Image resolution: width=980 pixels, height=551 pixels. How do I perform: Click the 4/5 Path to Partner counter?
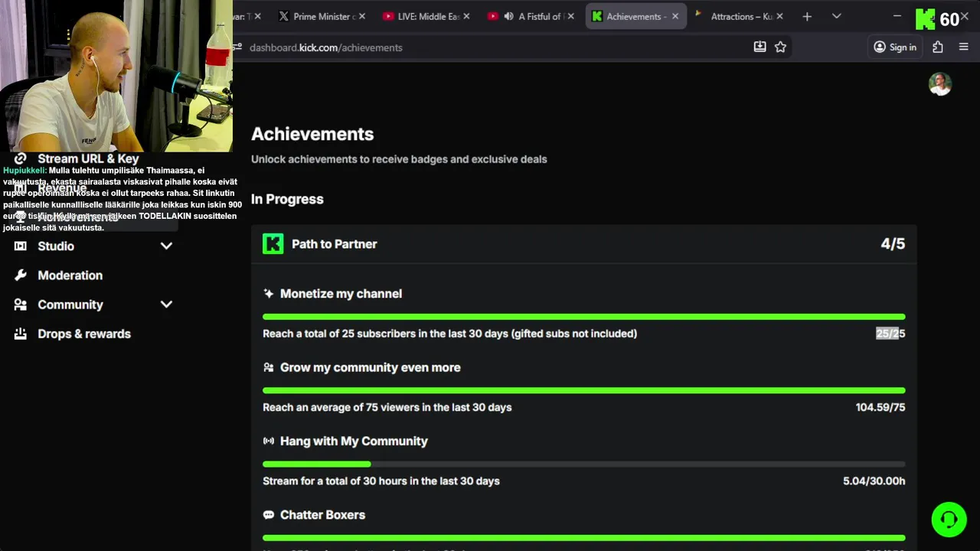point(893,244)
